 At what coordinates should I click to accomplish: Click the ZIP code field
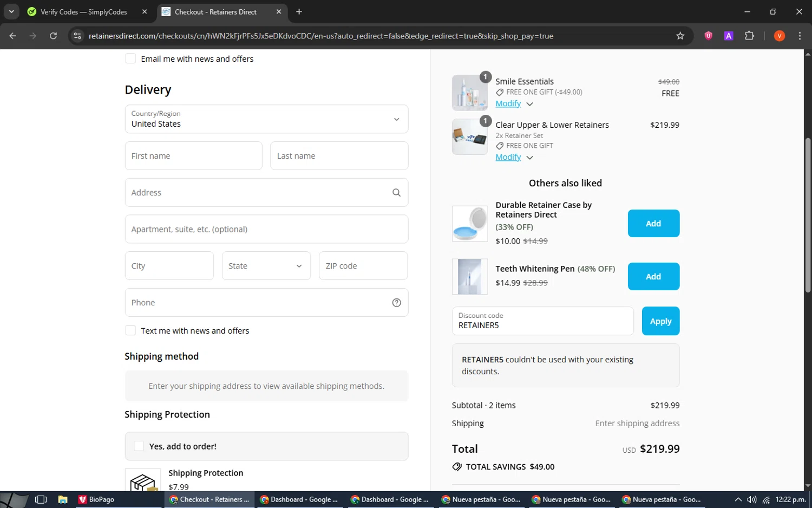click(363, 266)
